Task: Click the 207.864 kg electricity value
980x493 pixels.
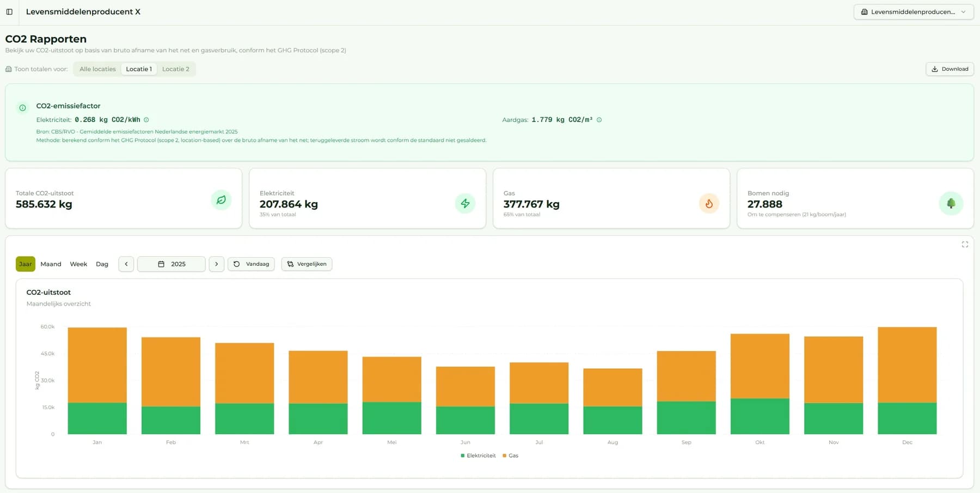Action: 289,204
